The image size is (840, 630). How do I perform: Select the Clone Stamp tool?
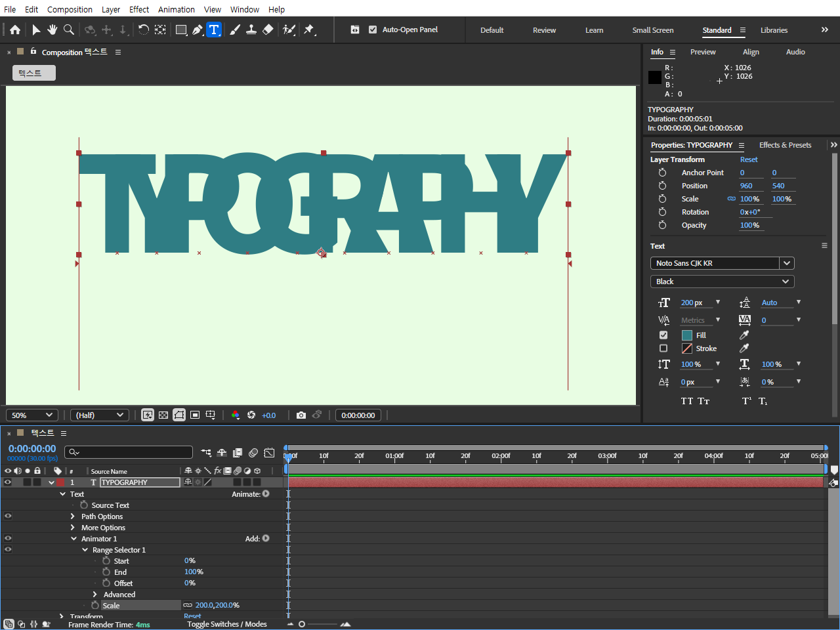(251, 30)
